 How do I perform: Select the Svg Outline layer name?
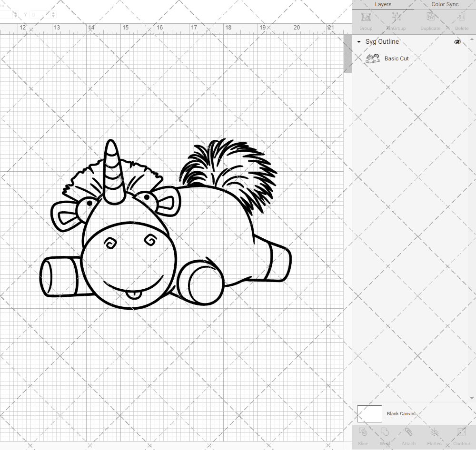382,41
